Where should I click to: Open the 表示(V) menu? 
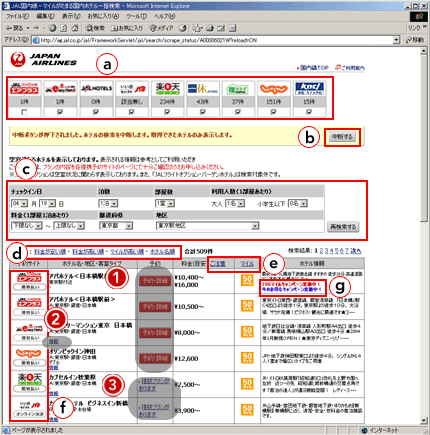pyautogui.click(x=71, y=16)
